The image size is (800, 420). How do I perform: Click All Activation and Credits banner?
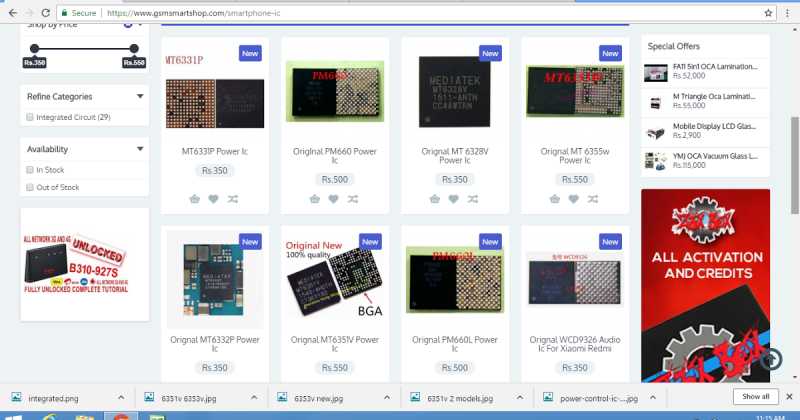click(x=706, y=286)
